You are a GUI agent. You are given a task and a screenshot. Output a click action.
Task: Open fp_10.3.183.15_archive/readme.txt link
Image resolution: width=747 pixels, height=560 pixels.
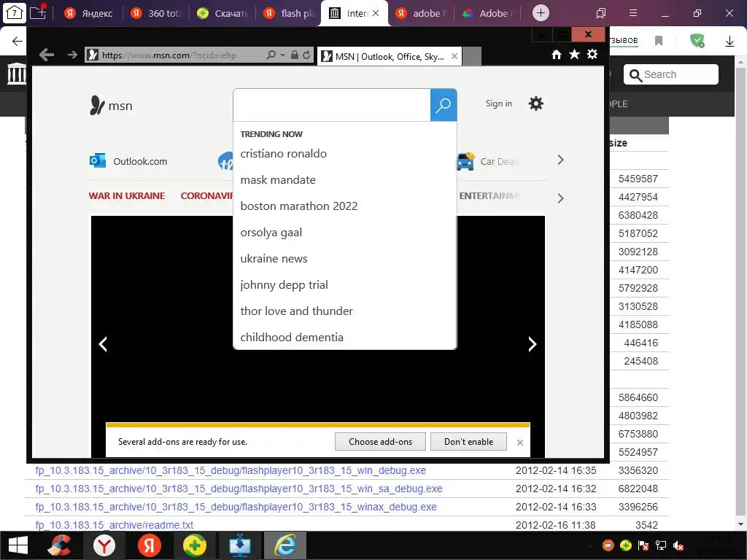click(x=115, y=525)
